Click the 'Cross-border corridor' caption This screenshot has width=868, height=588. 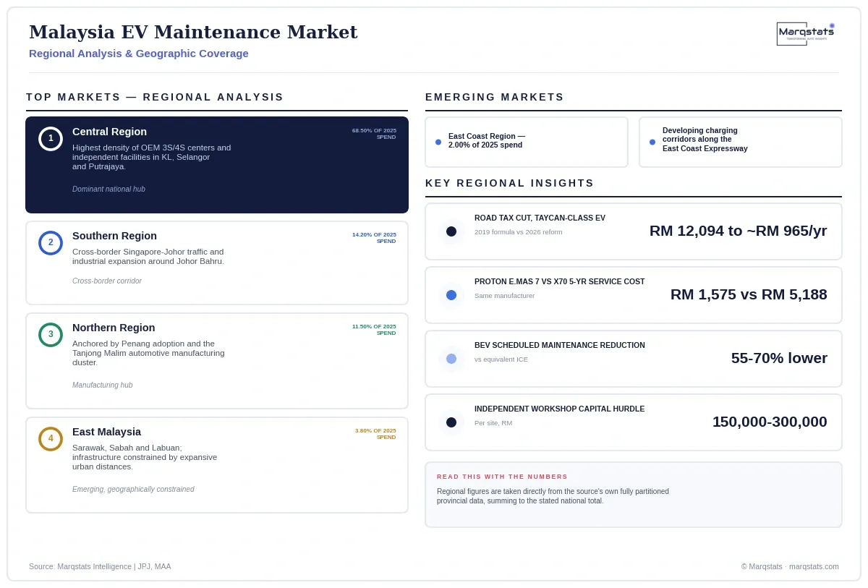click(x=107, y=281)
